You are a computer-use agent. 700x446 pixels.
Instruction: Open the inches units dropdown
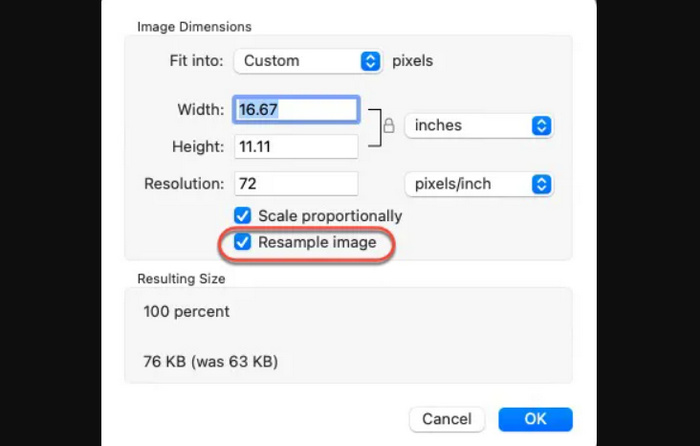coord(479,125)
